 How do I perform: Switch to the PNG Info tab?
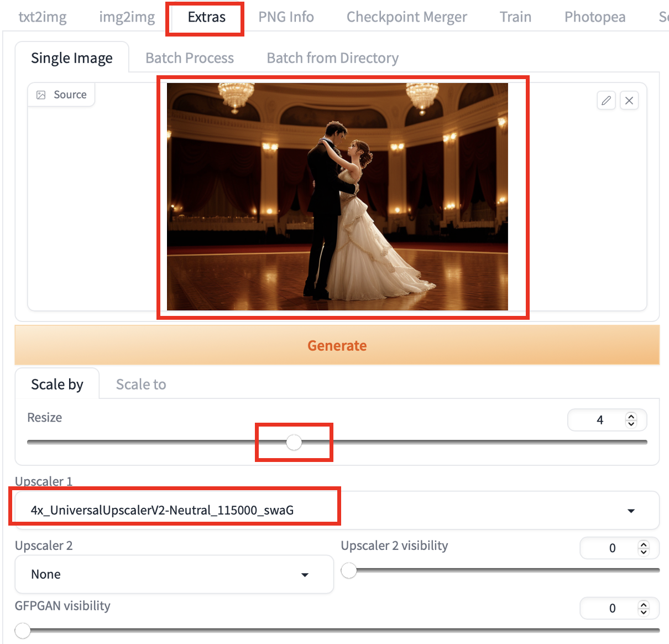[x=286, y=17]
